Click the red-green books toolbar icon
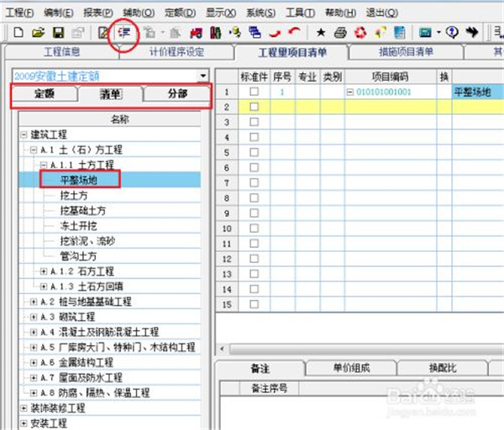This screenshot has width=504, height=430. coord(216,33)
